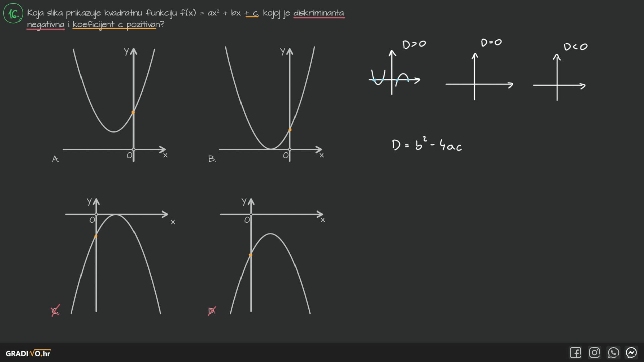This screenshot has height=362, width=644.
Task: Click the D<0 sketch label
Action: tap(575, 47)
